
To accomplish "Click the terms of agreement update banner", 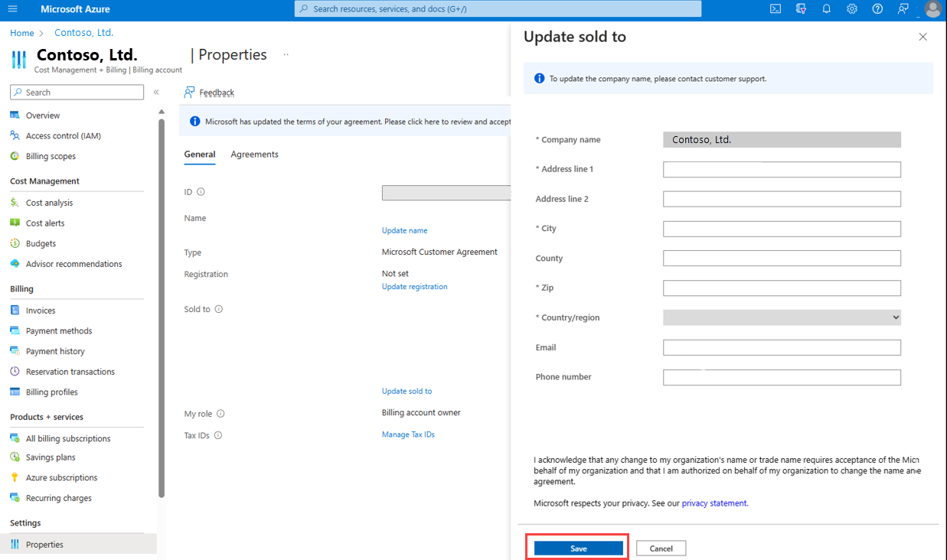I will (x=345, y=122).
